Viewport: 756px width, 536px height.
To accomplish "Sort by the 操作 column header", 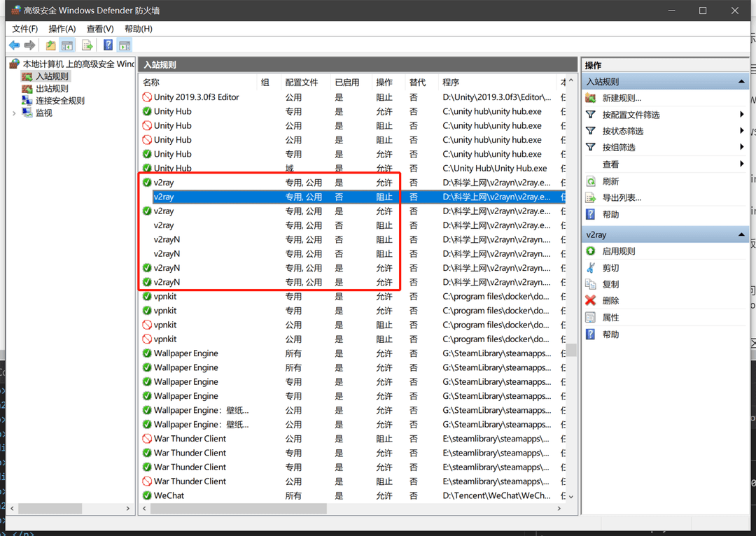I will 388,83.
